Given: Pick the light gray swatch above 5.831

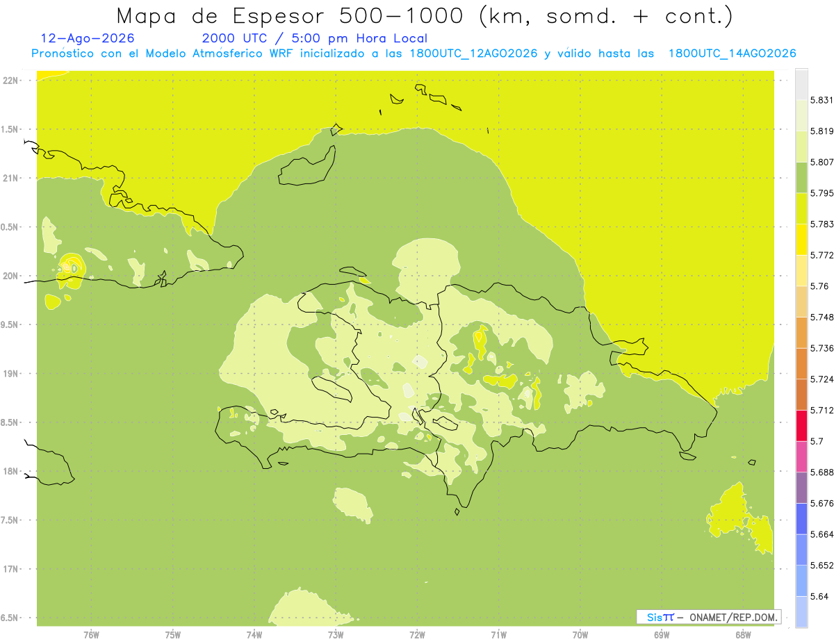Looking at the screenshot, I should 801,84.
